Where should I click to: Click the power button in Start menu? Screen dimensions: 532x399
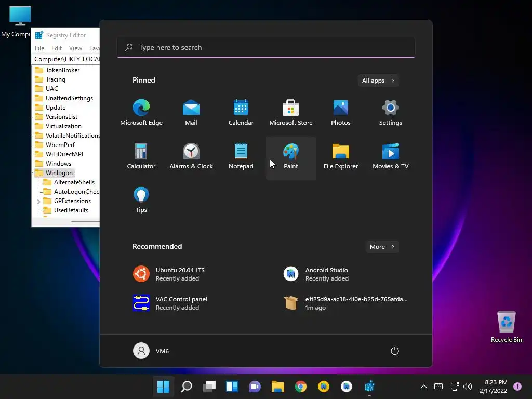click(395, 351)
